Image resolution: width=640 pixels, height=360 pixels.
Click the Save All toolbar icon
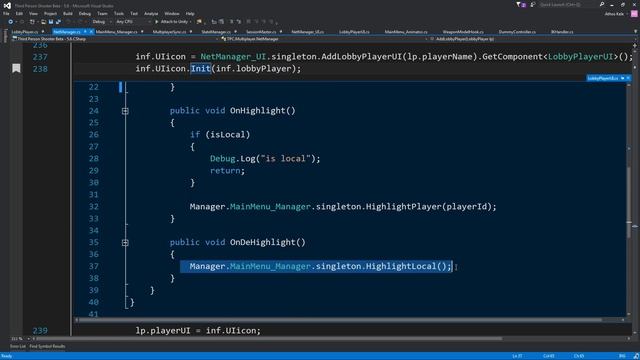(x=58, y=22)
